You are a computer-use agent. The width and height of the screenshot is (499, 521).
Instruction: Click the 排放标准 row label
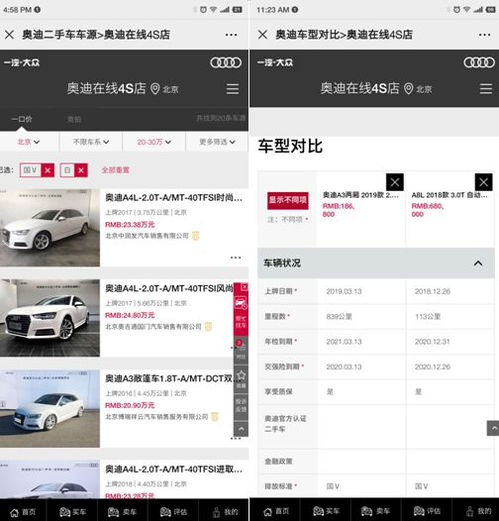click(280, 487)
